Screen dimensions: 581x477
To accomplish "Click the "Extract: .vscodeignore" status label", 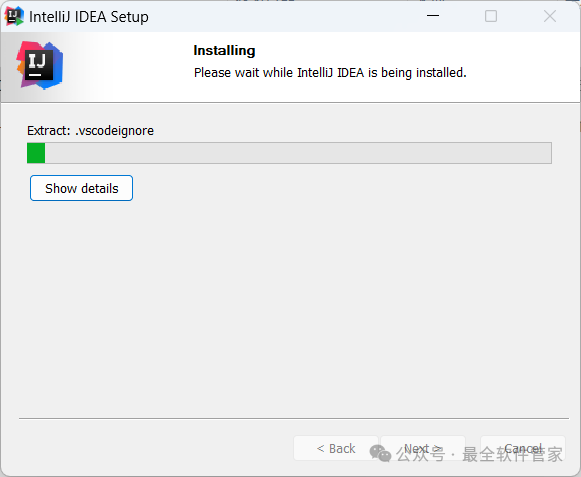I will tap(90, 131).
